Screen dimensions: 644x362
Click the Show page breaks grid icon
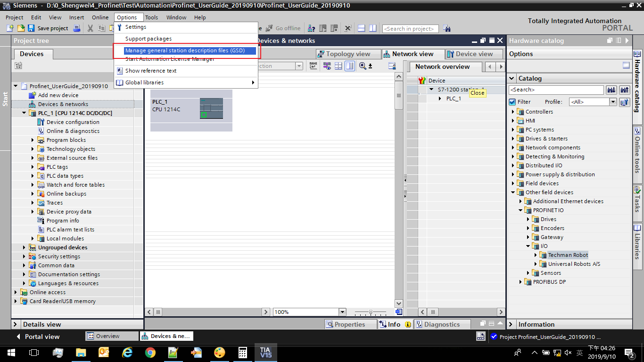click(x=338, y=66)
